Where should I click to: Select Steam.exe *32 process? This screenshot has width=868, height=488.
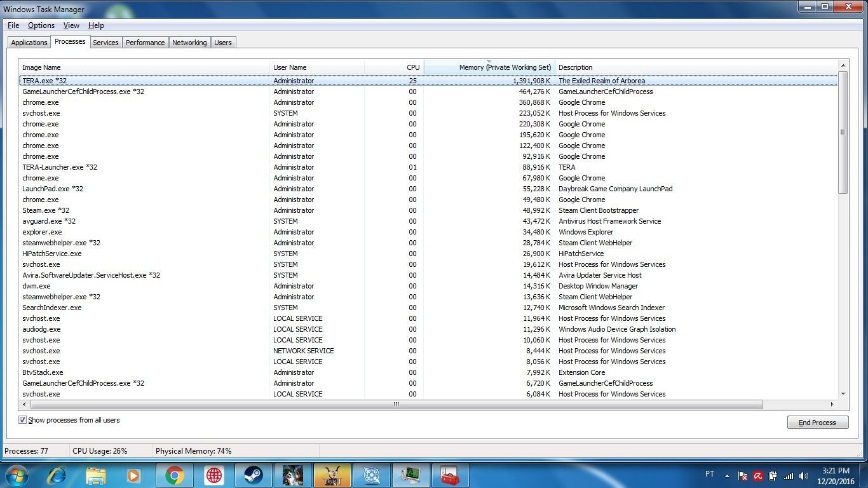[x=428, y=210]
